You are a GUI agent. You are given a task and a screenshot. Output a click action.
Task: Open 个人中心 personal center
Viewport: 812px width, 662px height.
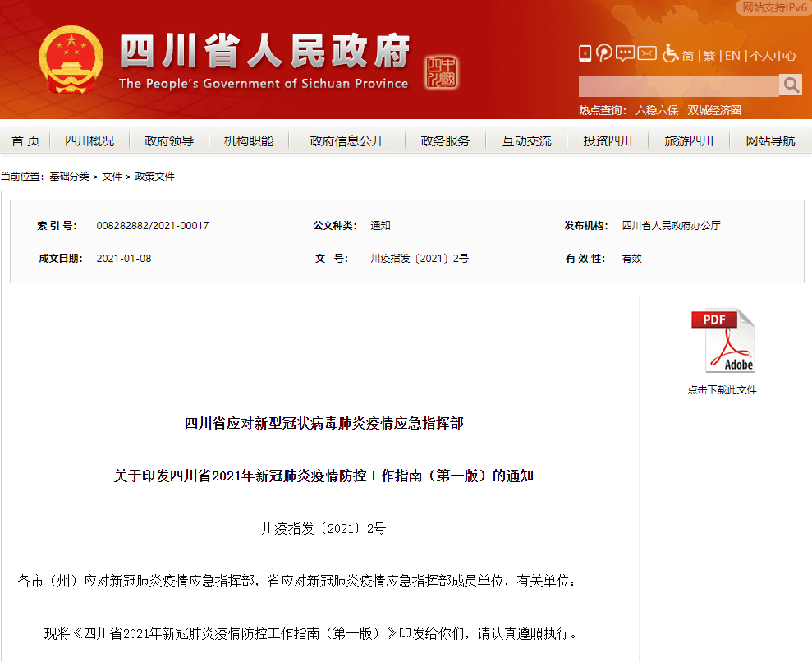(773, 56)
